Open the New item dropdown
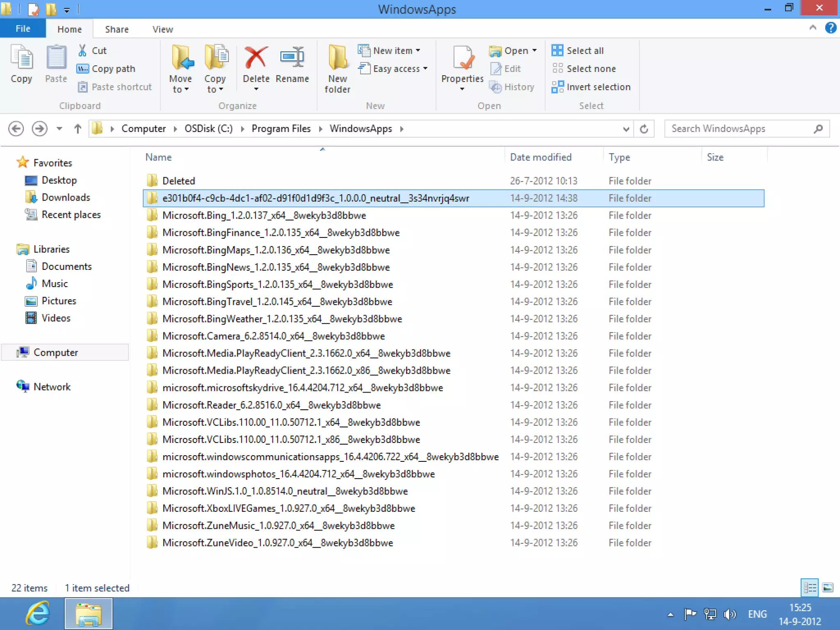840x630 pixels. 418,50
